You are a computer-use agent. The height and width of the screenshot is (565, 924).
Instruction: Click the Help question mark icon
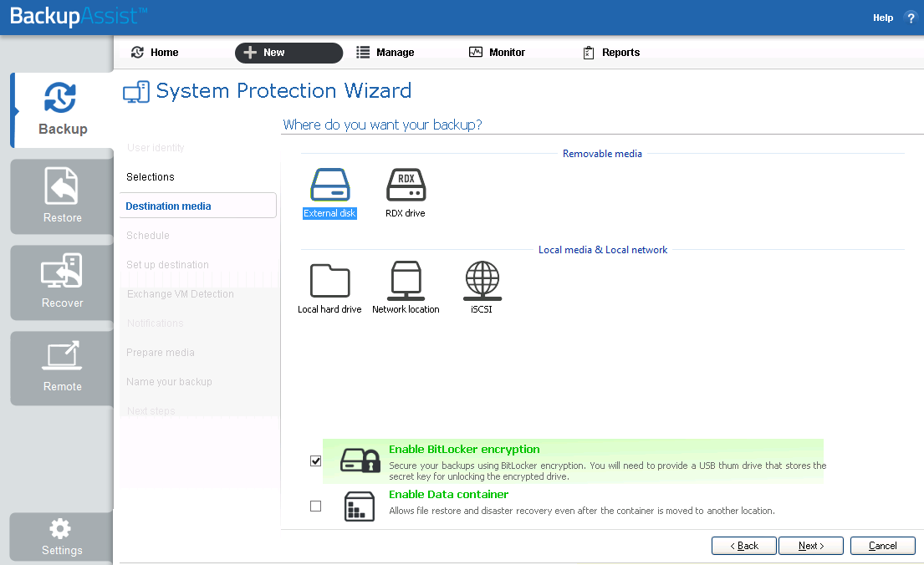click(911, 18)
